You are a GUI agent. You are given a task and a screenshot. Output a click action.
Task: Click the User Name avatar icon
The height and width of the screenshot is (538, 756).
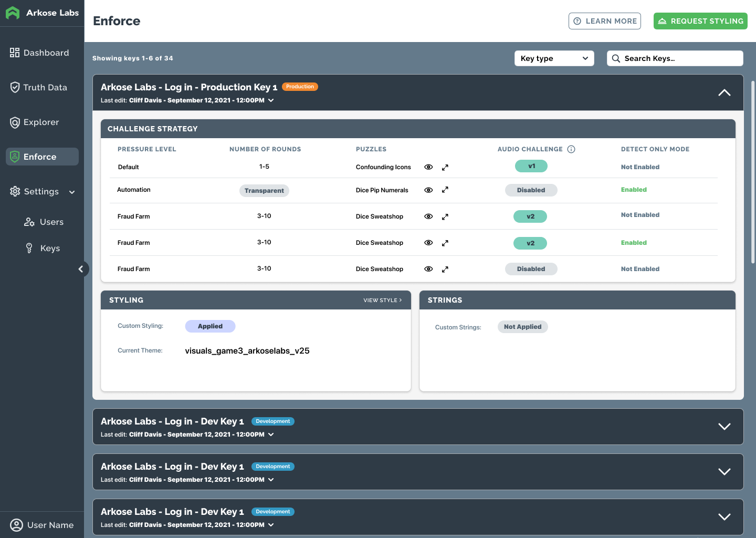pyautogui.click(x=16, y=525)
